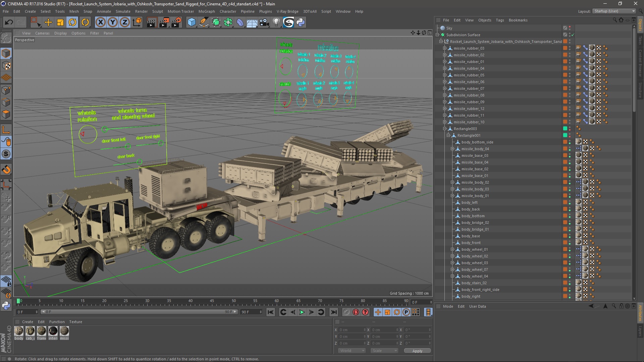Open the Layout Startup dropdown
This screenshot has height=362, width=644.
(x=614, y=11)
